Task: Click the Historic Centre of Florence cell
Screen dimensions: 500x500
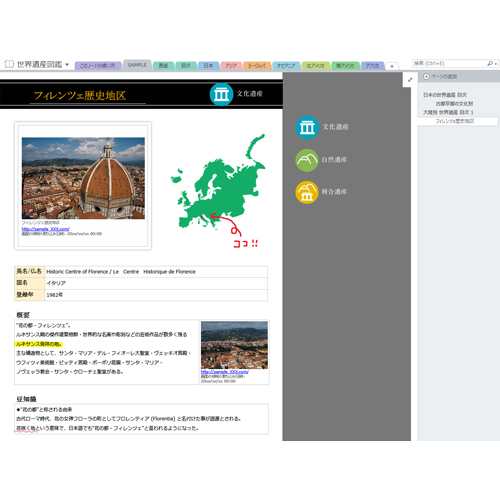Action: pos(156,272)
